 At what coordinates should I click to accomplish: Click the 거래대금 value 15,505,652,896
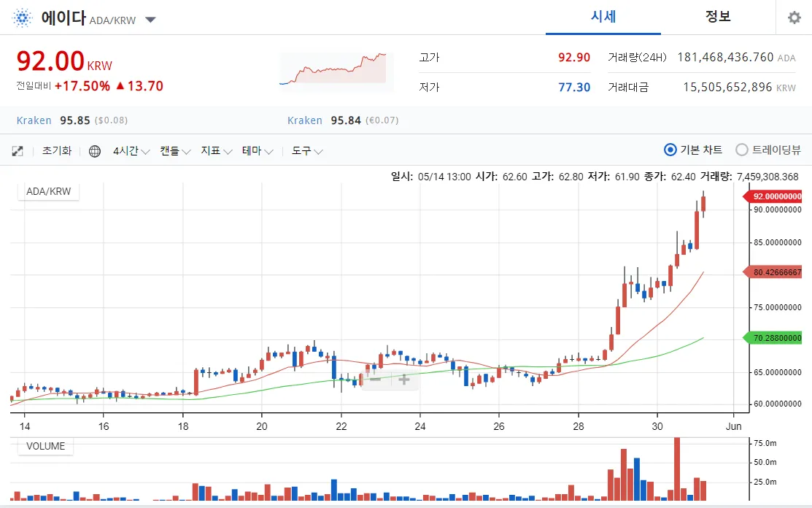(x=727, y=87)
